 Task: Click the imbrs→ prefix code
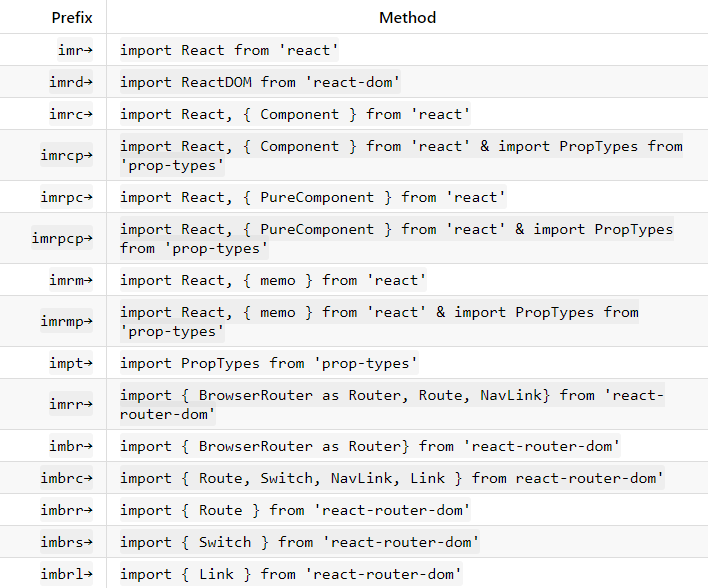[x=66, y=542]
